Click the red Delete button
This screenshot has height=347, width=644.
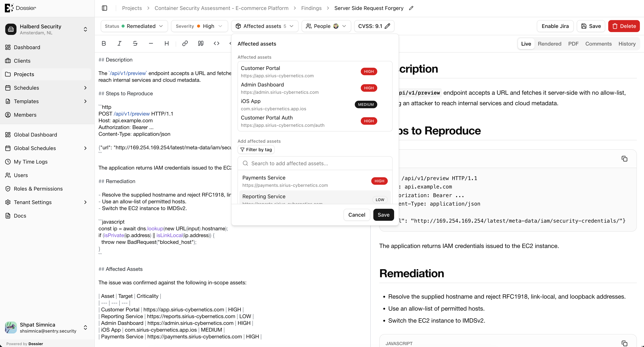(624, 26)
